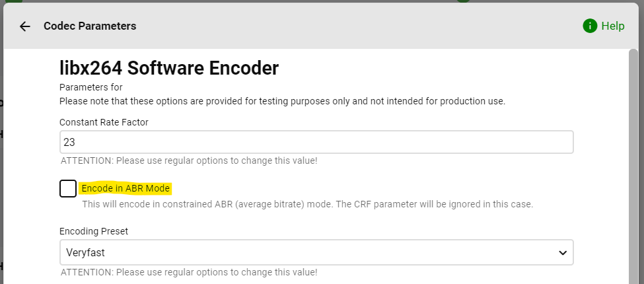
Task: Click the constrained ABR description text
Action: [307, 204]
